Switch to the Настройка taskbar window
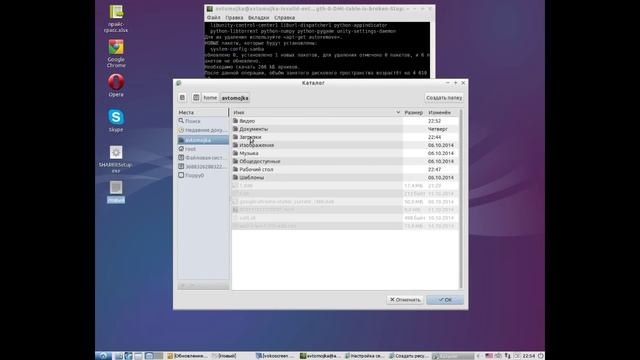Viewport: 640px width, 360px height. pyautogui.click(x=364, y=356)
